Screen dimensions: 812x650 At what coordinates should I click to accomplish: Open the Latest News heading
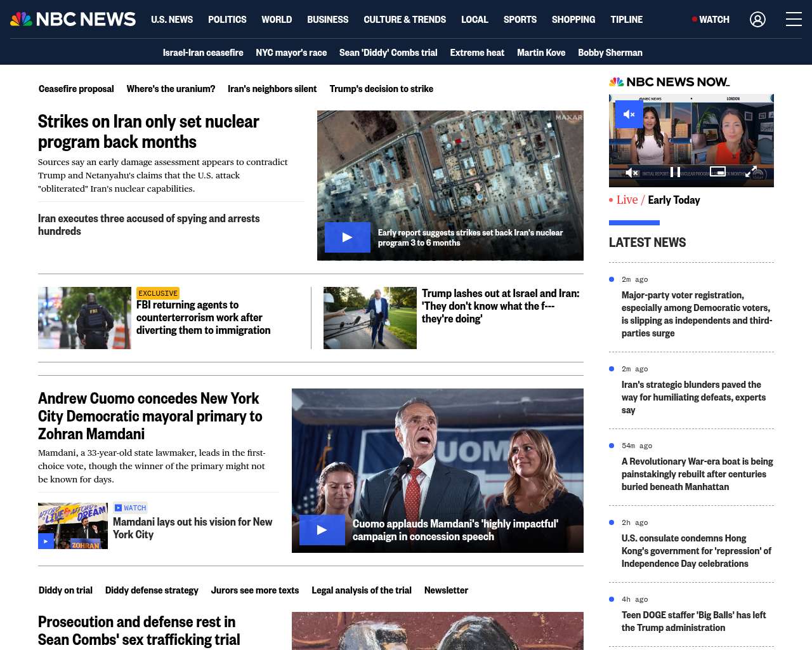[647, 242]
